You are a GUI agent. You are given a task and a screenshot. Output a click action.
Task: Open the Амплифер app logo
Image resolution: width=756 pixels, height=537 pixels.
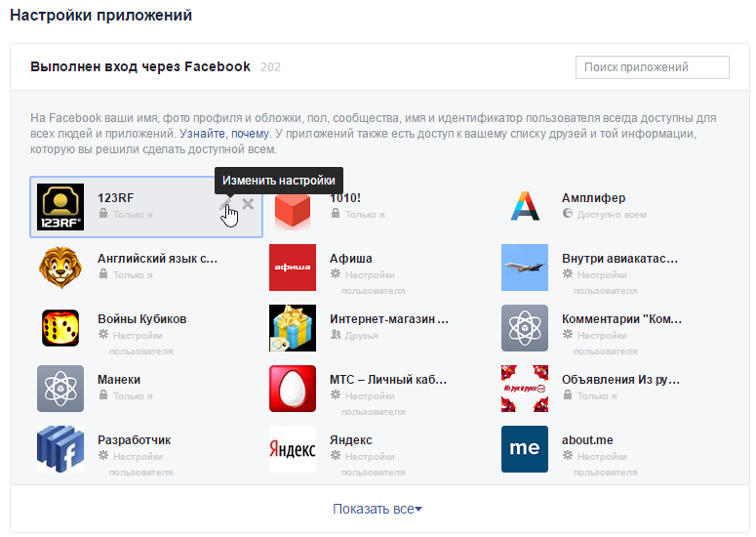pyautogui.click(x=525, y=207)
